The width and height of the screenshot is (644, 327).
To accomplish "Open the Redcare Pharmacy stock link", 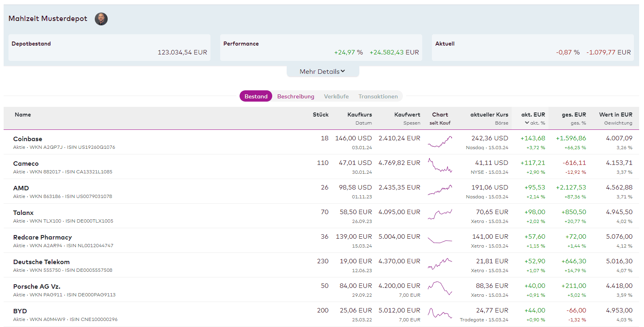I will (42, 237).
